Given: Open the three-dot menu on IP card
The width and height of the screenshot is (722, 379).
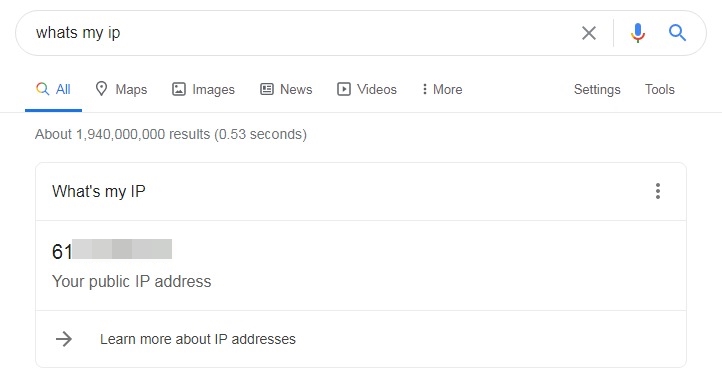Looking at the screenshot, I should click(x=658, y=191).
